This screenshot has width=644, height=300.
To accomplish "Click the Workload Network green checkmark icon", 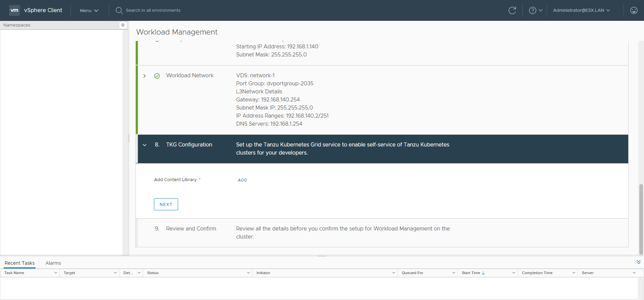I will point(157,76).
